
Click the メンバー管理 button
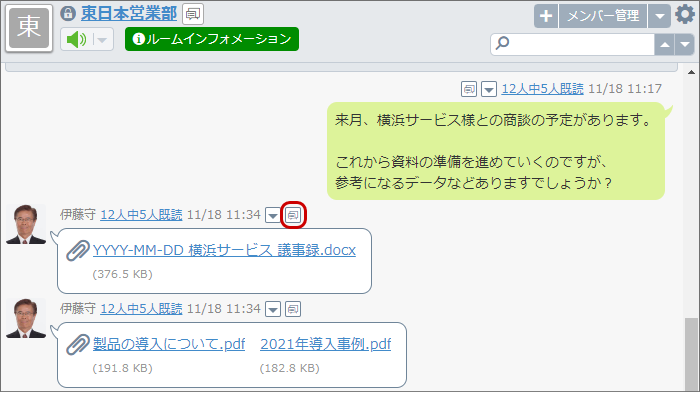(603, 16)
